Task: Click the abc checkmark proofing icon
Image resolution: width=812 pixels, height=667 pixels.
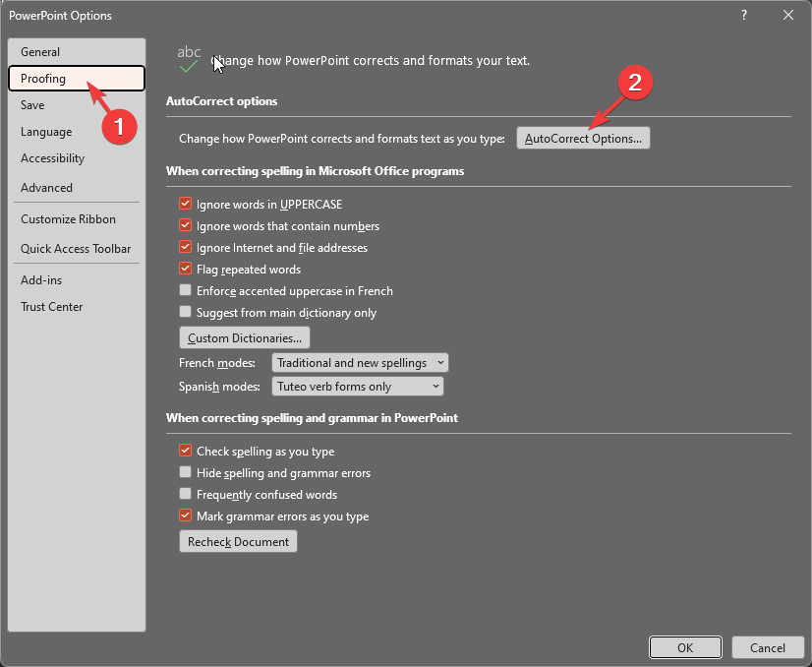Action: pyautogui.click(x=189, y=59)
